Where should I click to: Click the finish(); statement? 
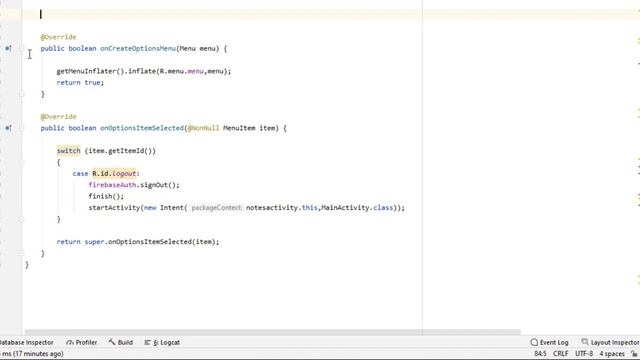coord(106,196)
